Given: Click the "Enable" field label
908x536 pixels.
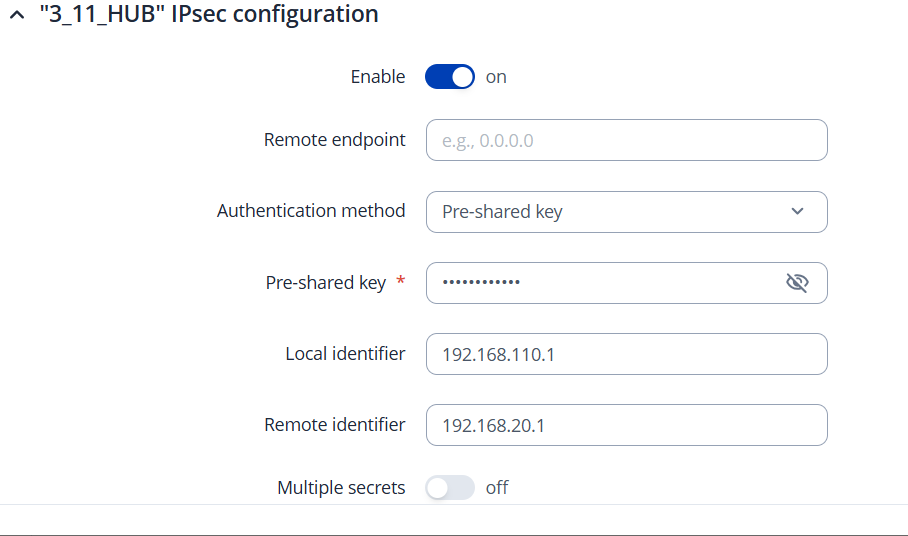Looking at the screenshot, I should (378, 77).
